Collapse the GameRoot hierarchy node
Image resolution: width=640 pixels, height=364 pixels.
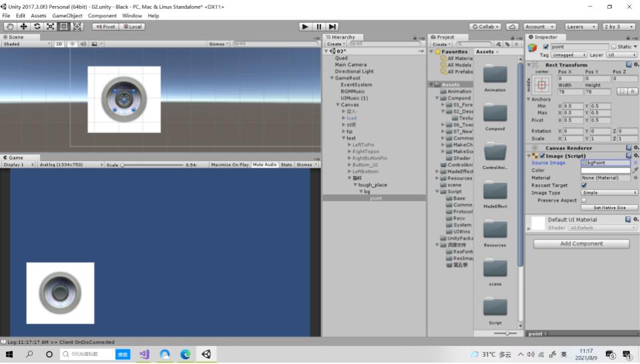(332, 78)
